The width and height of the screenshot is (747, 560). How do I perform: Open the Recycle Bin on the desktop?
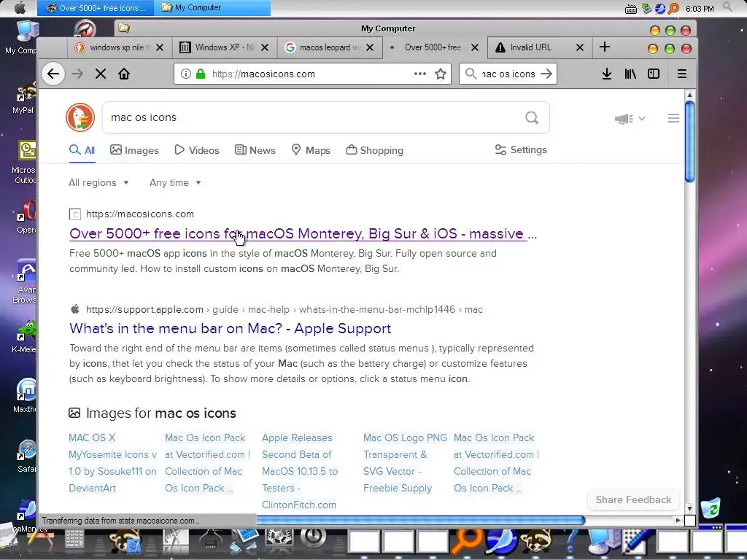(711, 507)
